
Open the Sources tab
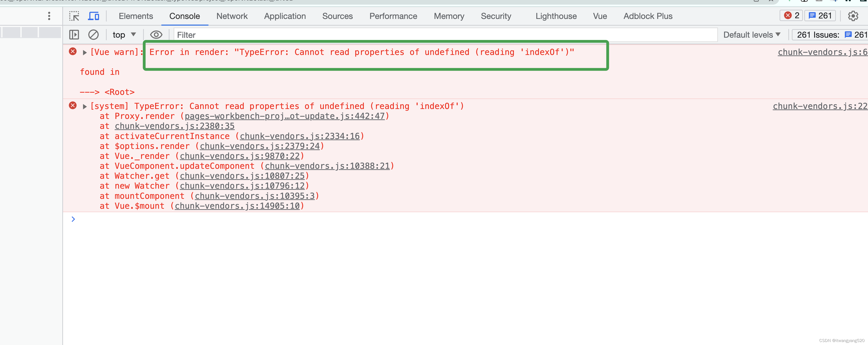coord(337,16)
